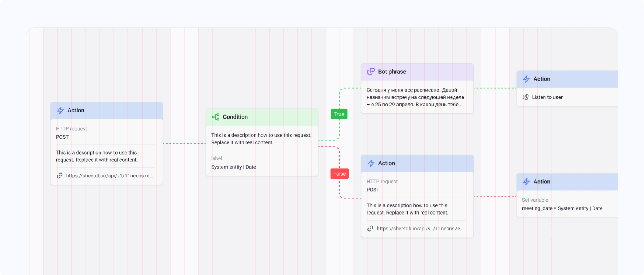Click the System entity | Date label value in the Condition node

234,167
